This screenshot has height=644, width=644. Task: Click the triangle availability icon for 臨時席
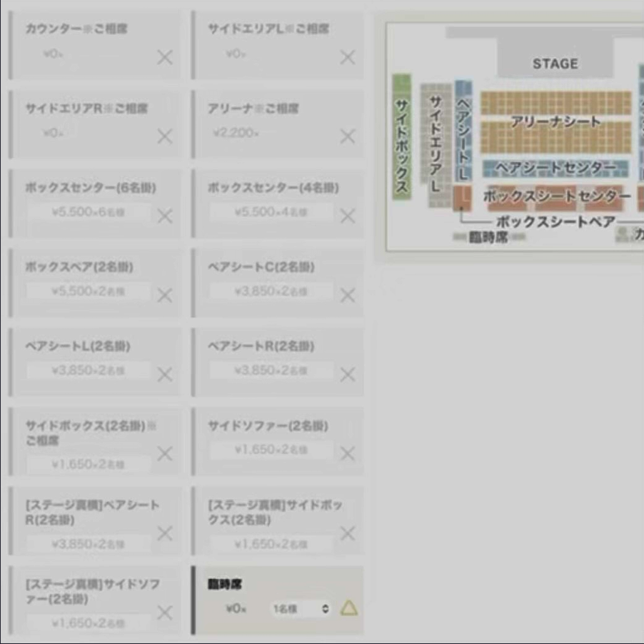click(x=348, y=608)
